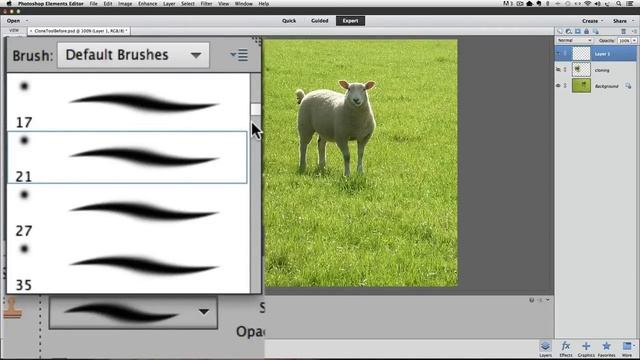Open the Layers panel options menu icon

tap(634, 31)
